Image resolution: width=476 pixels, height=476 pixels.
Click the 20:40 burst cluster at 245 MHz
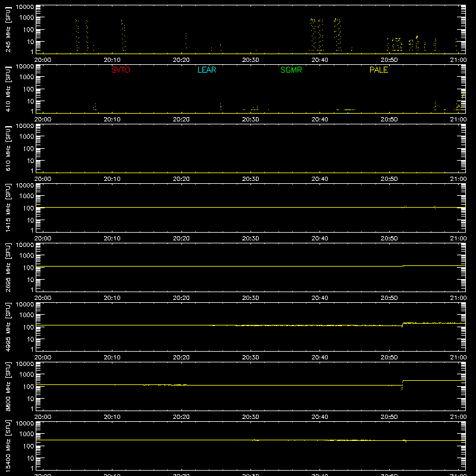point(317,35)
